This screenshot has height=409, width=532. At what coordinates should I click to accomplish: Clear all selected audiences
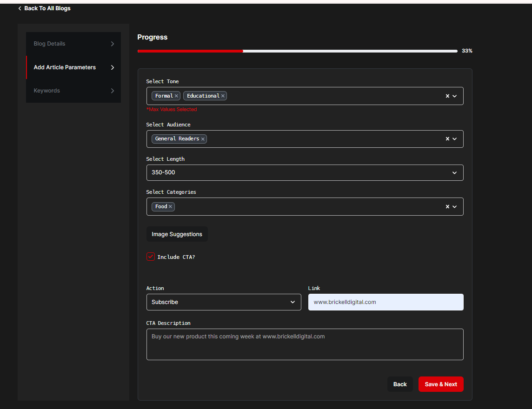(x=447, y=139)
